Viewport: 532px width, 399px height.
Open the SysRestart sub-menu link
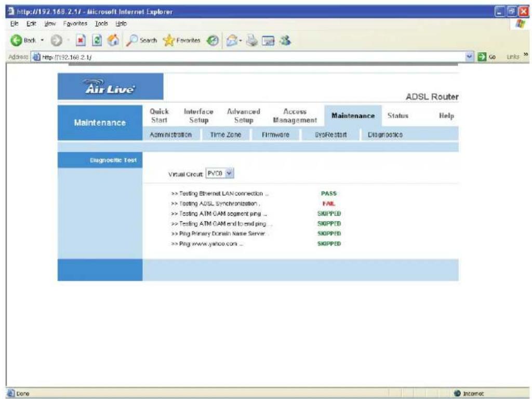331,135
